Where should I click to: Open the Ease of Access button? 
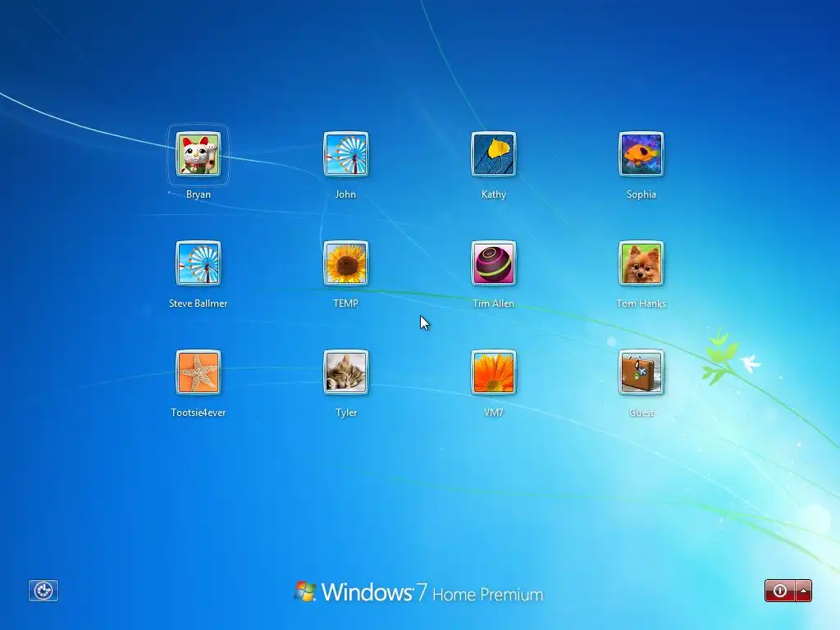click(x=43, y=591)
